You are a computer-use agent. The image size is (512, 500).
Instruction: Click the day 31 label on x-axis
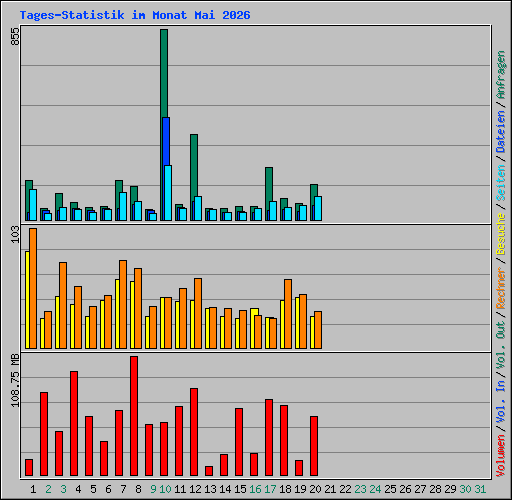(480, 489)
